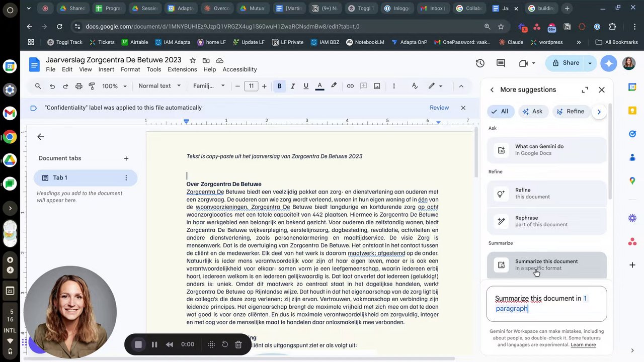
Task: Insert image from toolbar
Action: coord(377,86)
